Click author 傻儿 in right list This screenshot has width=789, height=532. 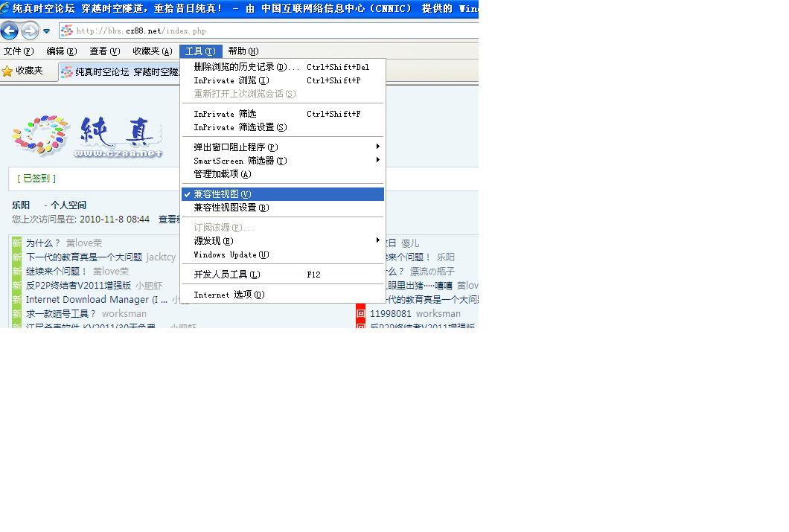(x=410, y=243)
